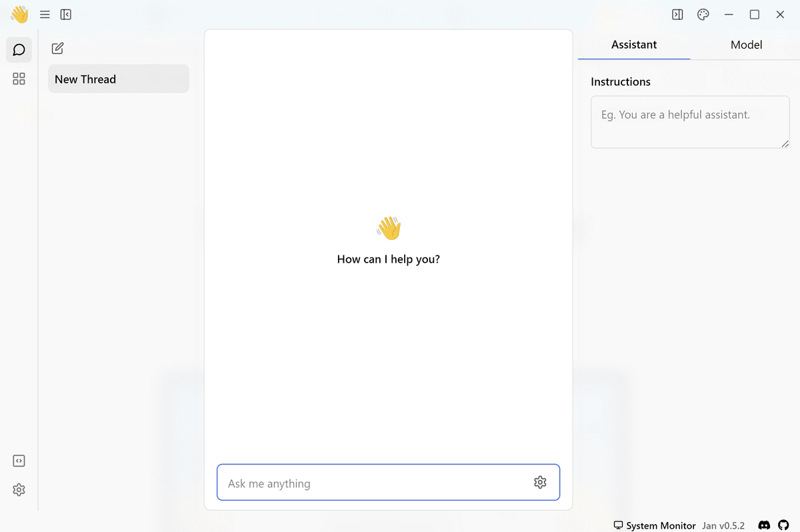Open the Thread chat view icon

[19, 50]
